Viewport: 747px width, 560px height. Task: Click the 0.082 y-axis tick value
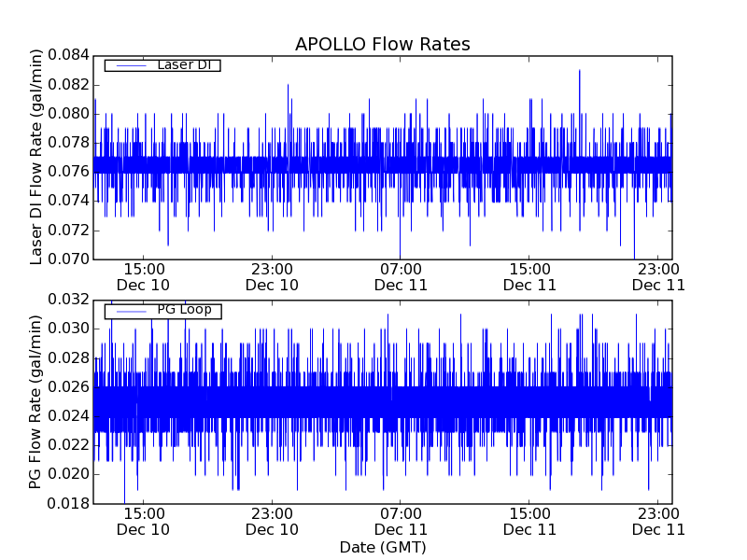(68, 85)
